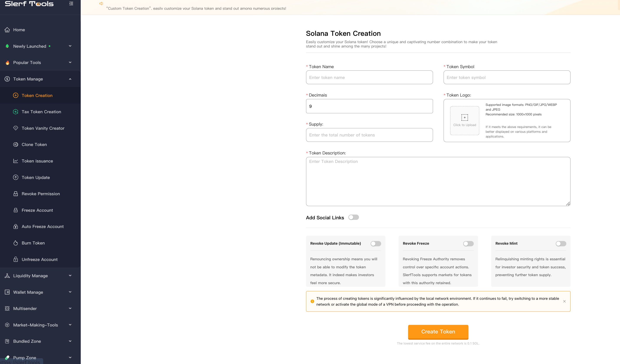The width and height of the screenshot is (620, 364).
Task: Focus the Token Name field
Action: [x=369, y=77]
